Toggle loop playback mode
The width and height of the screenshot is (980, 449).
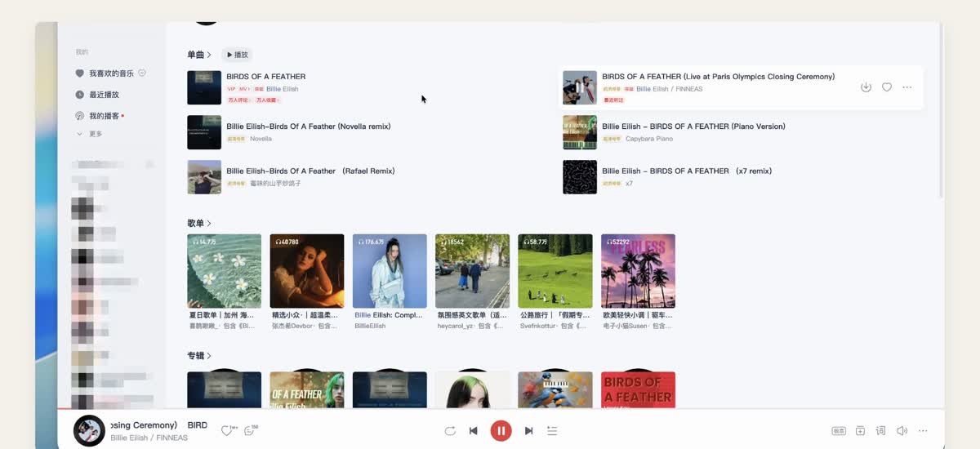click(x=450, y=431)
